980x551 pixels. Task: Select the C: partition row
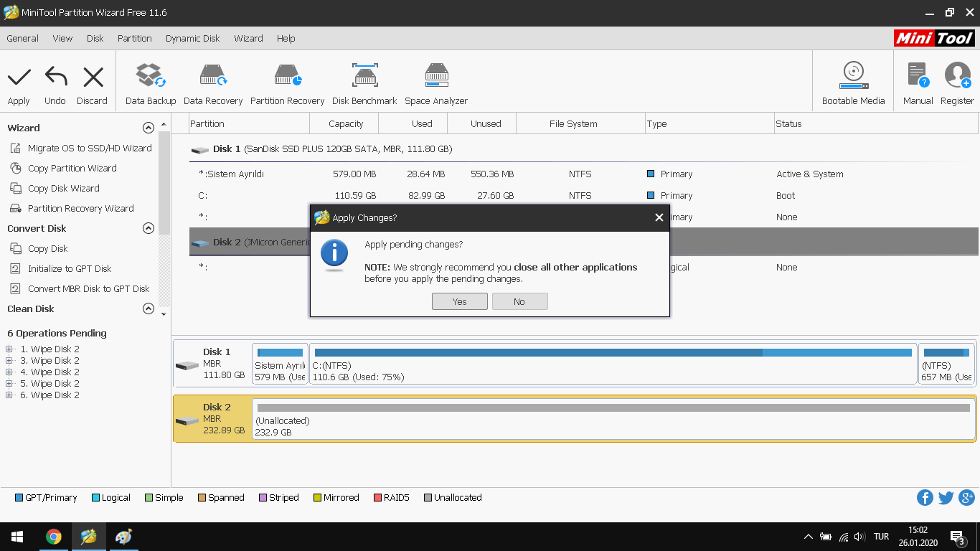pyautogui.click(x=584, y=195)
